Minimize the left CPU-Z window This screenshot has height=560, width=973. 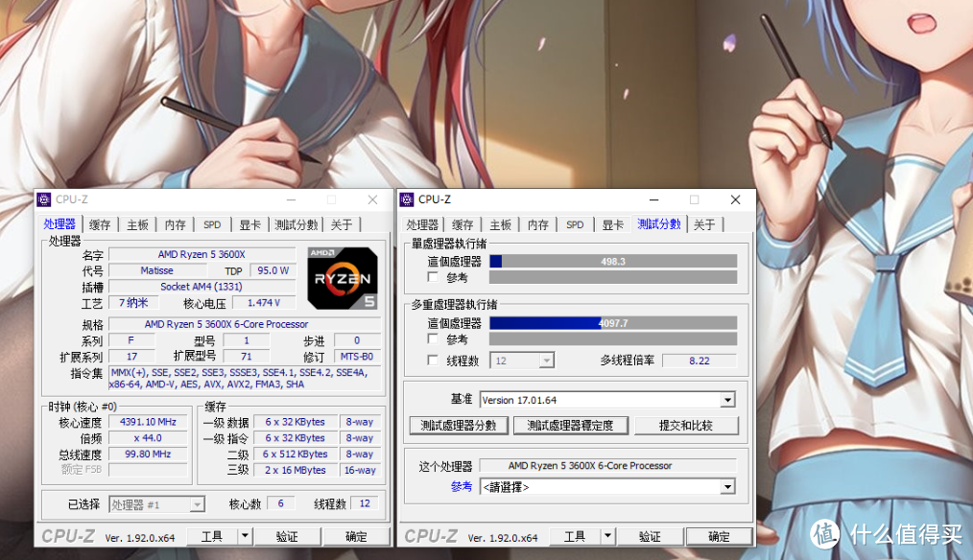(x=291, y=199)
